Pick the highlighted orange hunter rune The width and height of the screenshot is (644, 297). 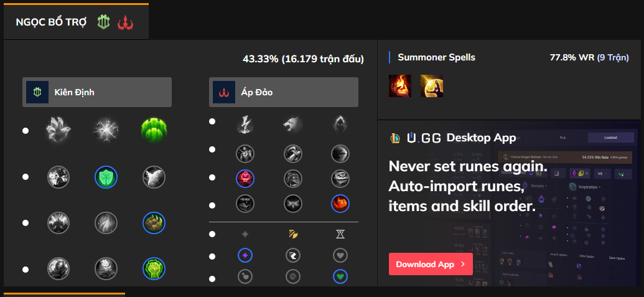tap(340, 203)
